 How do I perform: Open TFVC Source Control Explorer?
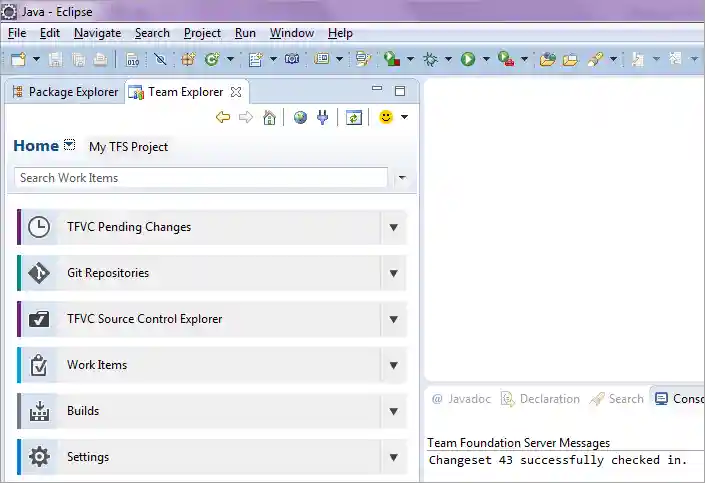199,319
